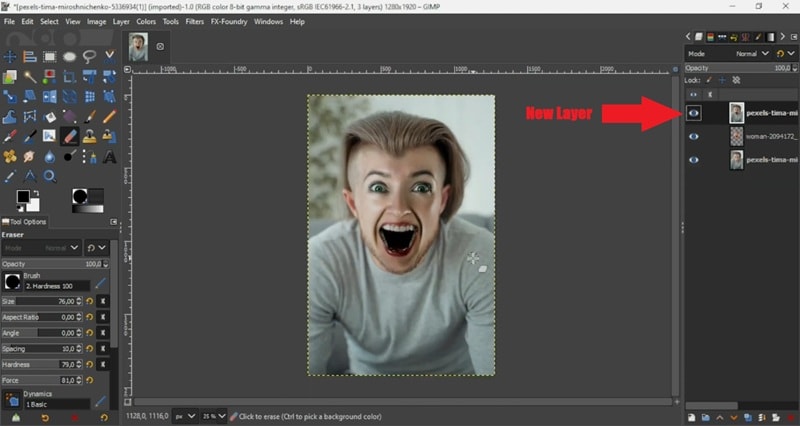Select the Pencil tool
The height and width of the screenshot is (426, 800).
(x=109, y=116)
